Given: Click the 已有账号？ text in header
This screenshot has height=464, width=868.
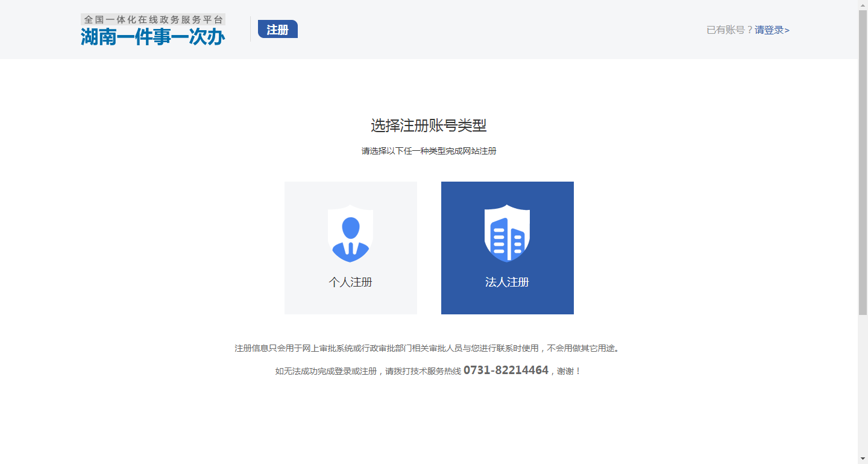Looking at the screenshot, I should [x=729, y=30].
